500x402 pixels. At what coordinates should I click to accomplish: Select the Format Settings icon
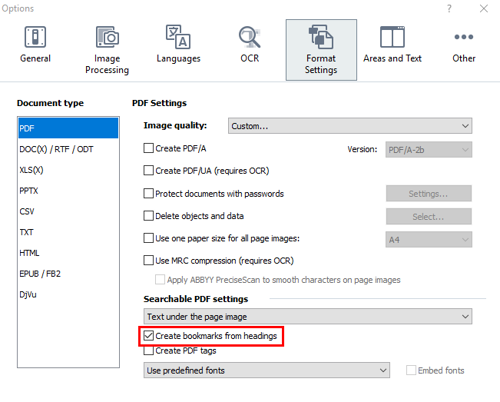(x=321, y=37)
